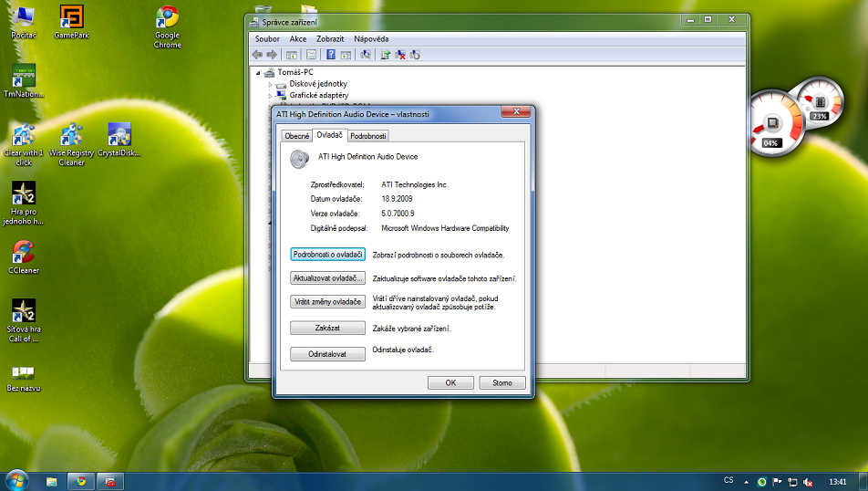Select the Clear with 1 click icon
The image size is (868, 491).
coord(24,145)
